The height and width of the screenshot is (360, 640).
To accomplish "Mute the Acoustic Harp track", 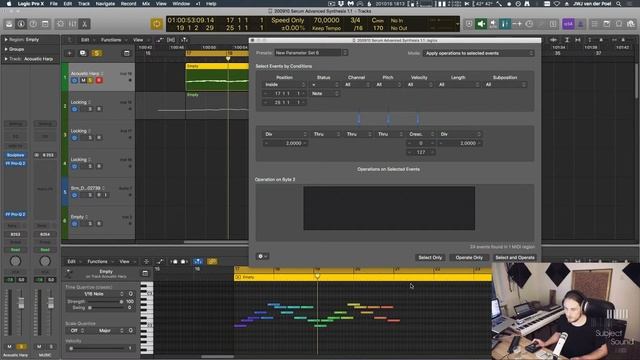I will (x=83, y=80).
